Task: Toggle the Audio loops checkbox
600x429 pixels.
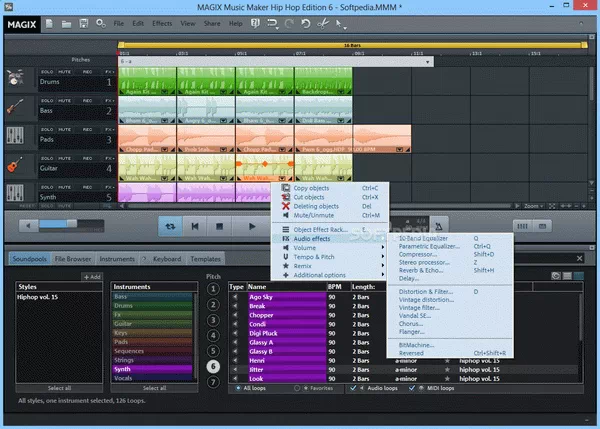Action: point(354,388)
